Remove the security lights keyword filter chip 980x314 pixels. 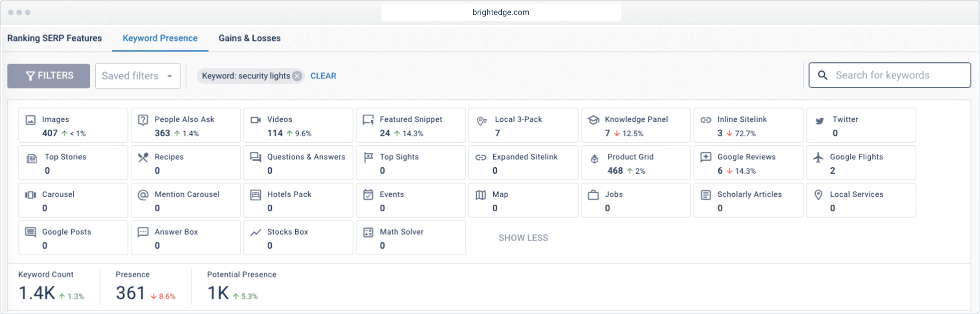click(x=297, y=76)
